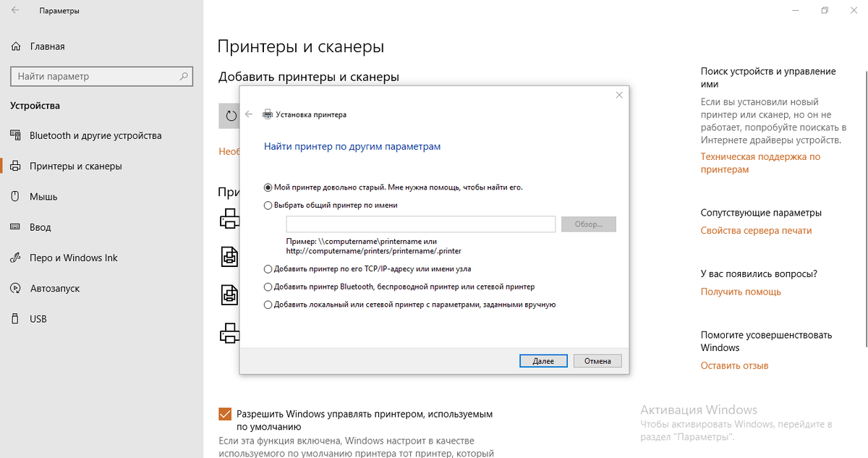Open the Мышь settings page
Image resolution: width=868 pixels, height=458 pixels.
pos(43,197)
